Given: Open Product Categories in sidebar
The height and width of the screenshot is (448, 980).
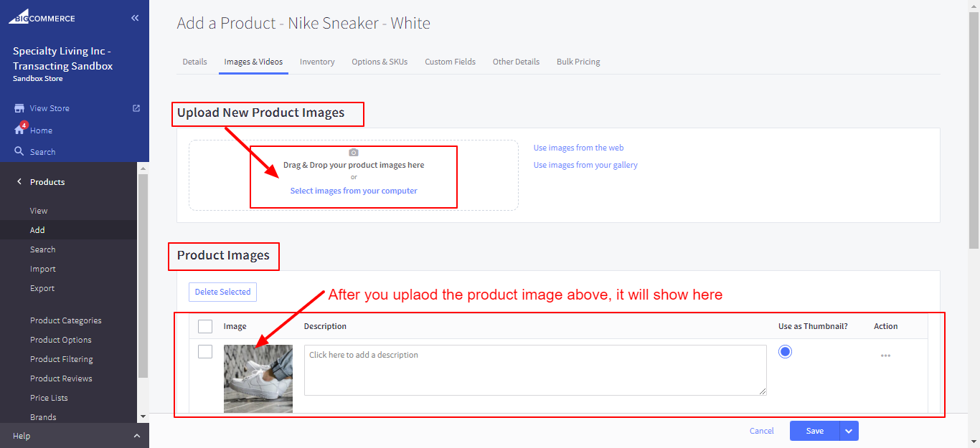Looking at the screenshot, I should pos(66,320).
